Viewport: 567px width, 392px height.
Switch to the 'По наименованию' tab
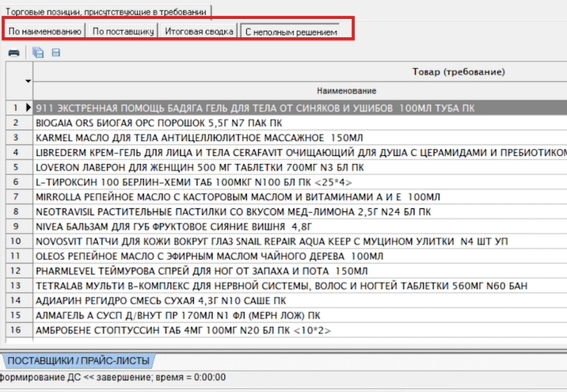[x=44, y=32]
